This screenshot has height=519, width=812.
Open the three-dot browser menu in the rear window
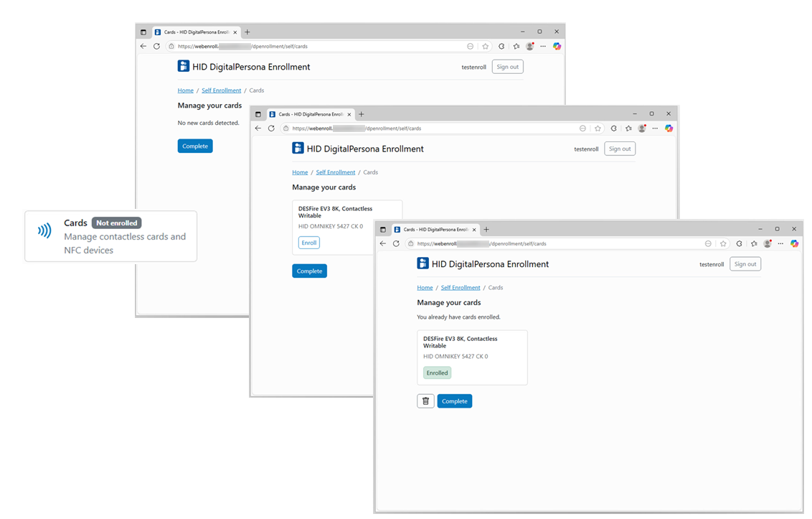543,47
